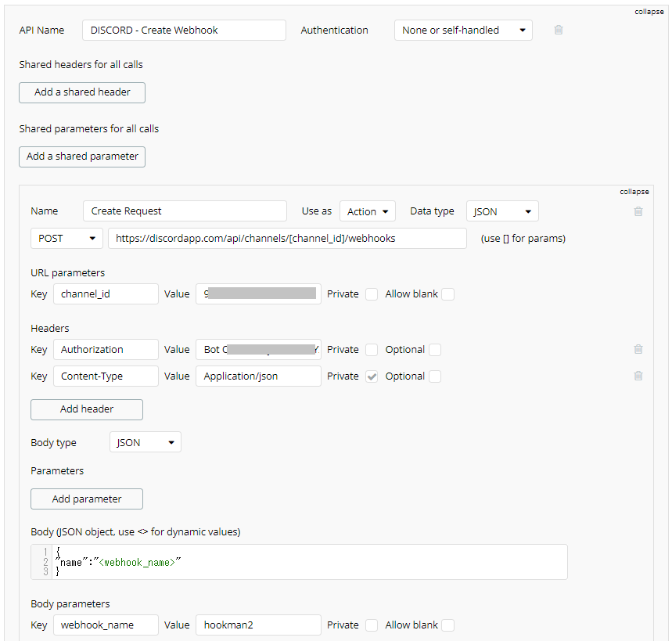Enable Allow blank for channel_id
The image size is (672, 641).
point(447,294)
